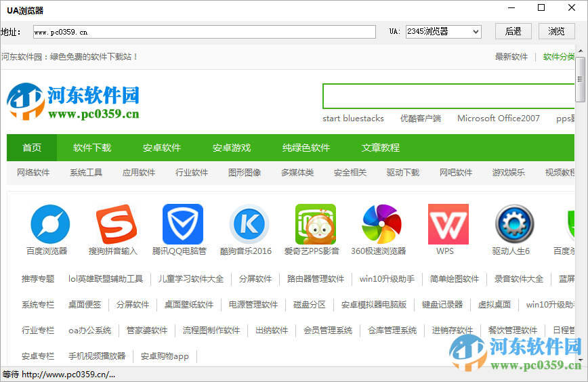The width and height of the screenshot is (588, 382).
Task: Open the 爱奇艺PPS影音 icon
Action: tap(316, 224)
